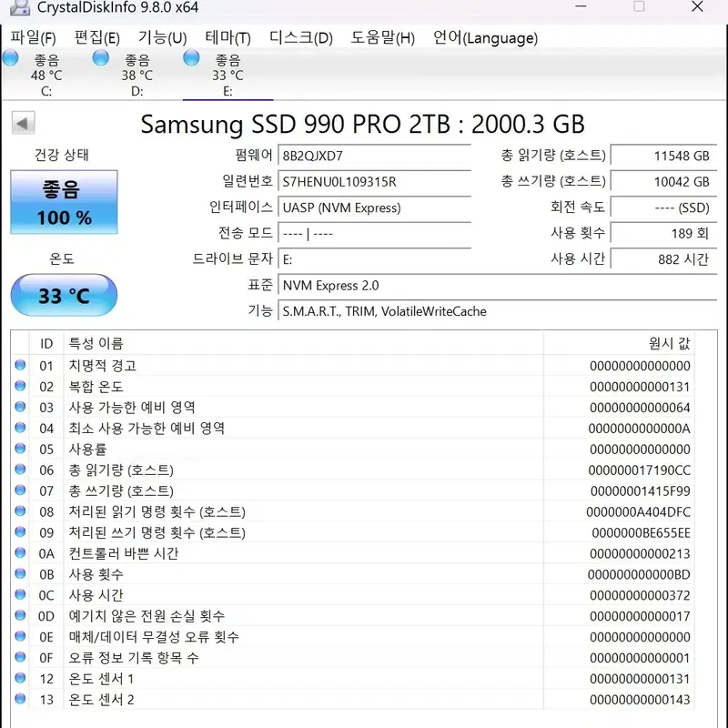Click raw value 0000000000143
Screen dimensions: 728x728
pyautogui.click(x=640, y=700)
